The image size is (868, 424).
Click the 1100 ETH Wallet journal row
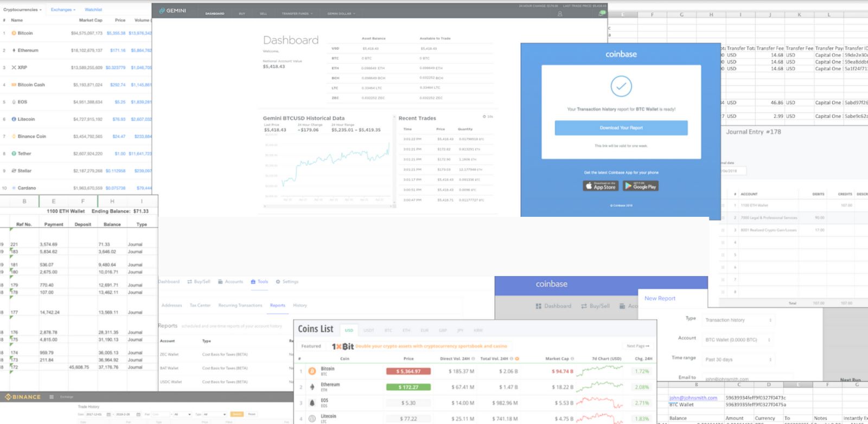click(794, 205)
